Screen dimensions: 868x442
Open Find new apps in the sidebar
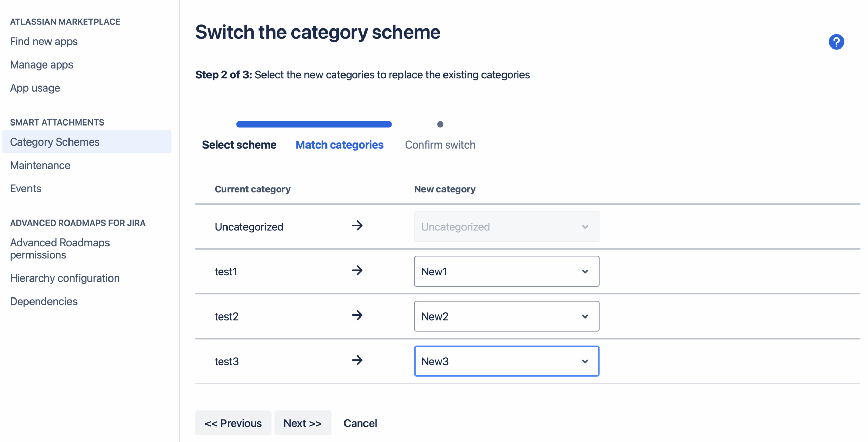point(43,41)
